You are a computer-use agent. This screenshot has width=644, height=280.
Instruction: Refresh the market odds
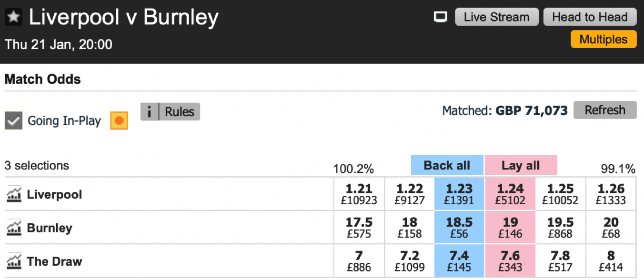tap(605, 110)
